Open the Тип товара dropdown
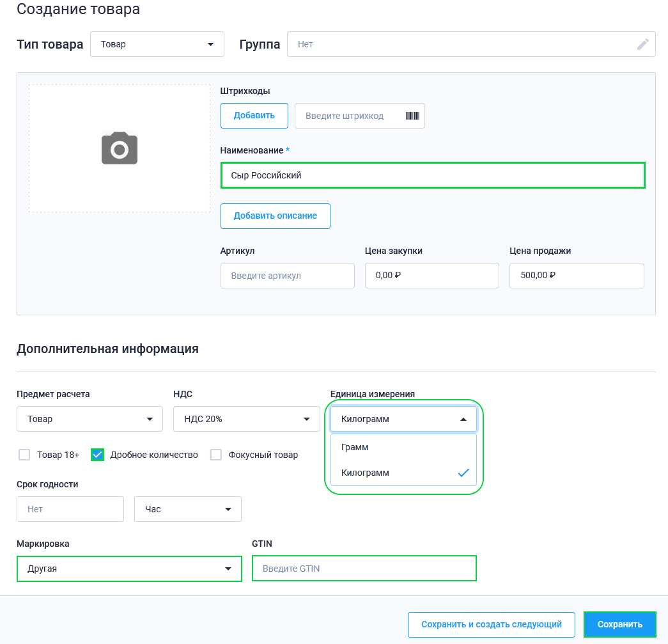This screenshot has height=644, width=668. (157, 44)
